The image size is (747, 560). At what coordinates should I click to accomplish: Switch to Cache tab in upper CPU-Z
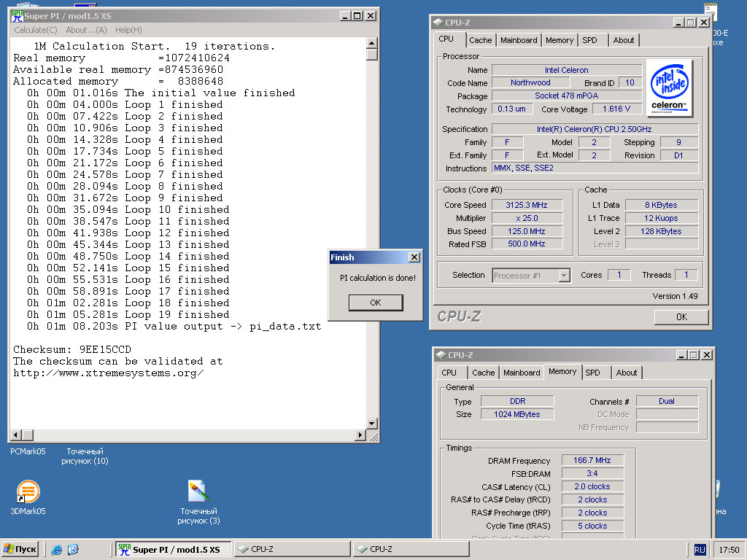(x=480, y=41)
